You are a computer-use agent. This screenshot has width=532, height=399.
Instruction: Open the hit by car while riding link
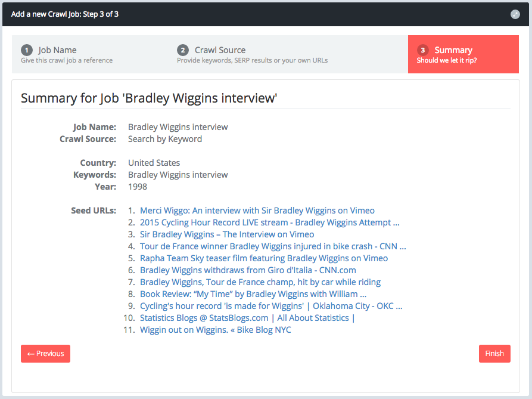[260, 282]
